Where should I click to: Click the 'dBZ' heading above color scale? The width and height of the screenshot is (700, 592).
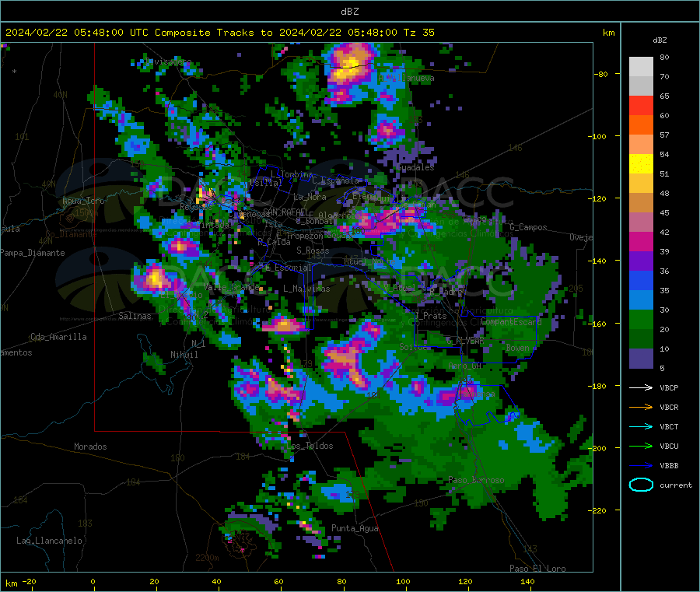point(660,40)
